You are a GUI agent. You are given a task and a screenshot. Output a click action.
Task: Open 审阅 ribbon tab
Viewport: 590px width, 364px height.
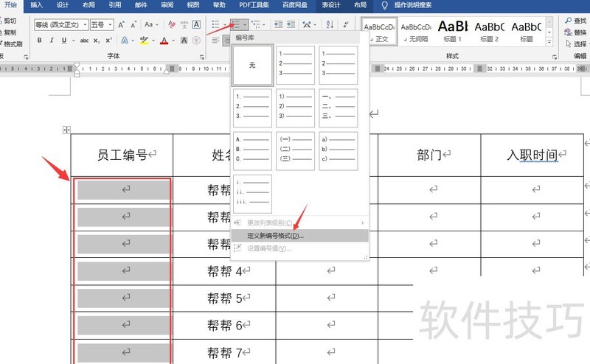click(x=167, y=5)
